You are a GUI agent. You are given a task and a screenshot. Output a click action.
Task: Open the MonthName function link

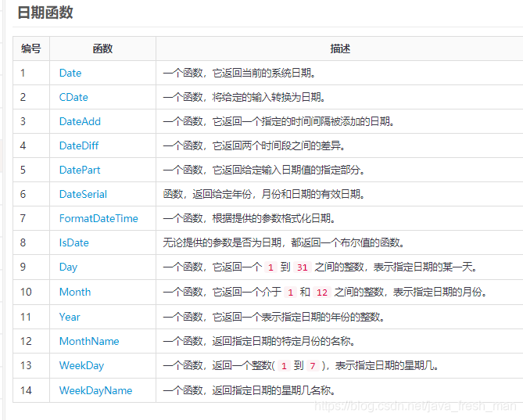pos(89,341)
